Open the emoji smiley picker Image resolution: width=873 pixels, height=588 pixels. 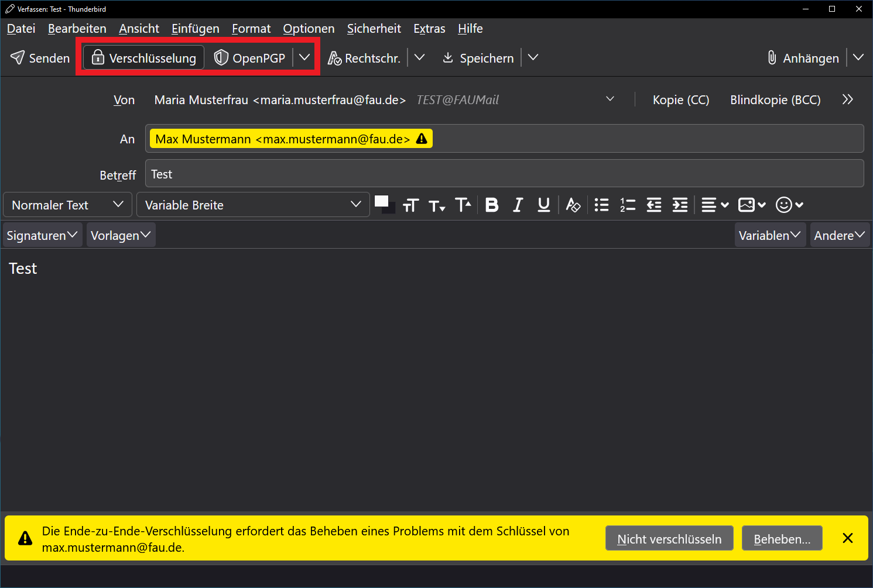pos(789,205)
